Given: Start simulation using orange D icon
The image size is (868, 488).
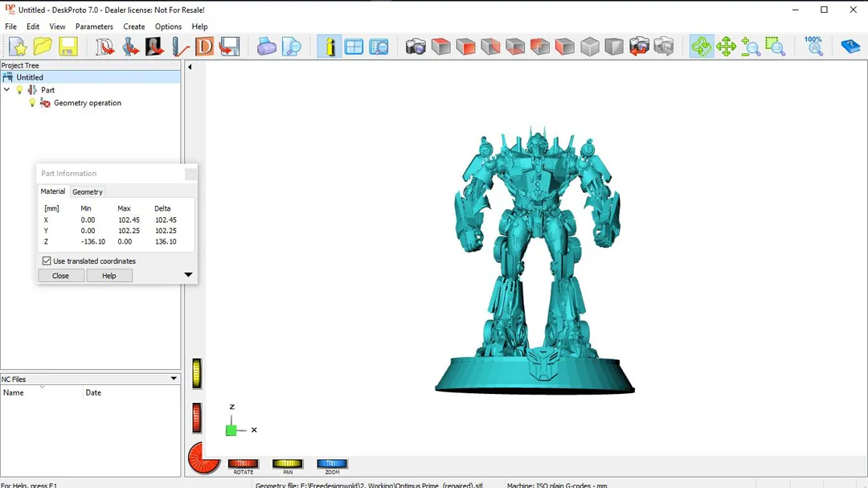Looking at the screenshot, I should point(204,47).
